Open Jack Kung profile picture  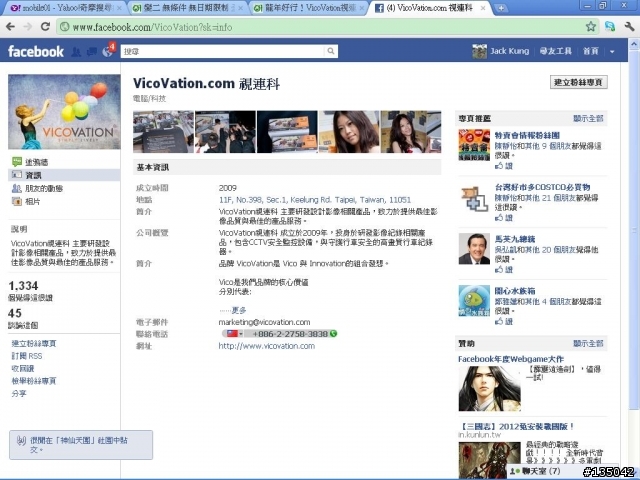pos(479,51)
